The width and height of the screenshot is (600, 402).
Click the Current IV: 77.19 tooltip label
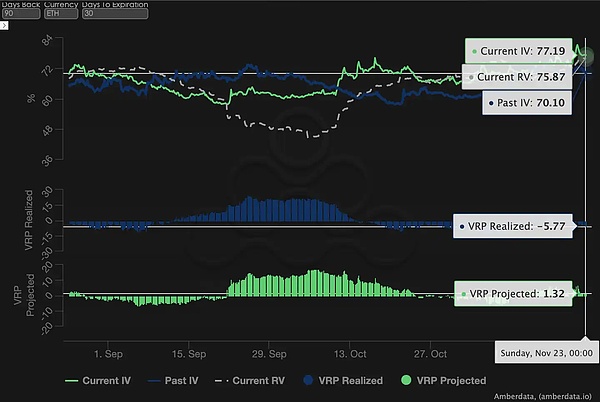pos(519,49)
